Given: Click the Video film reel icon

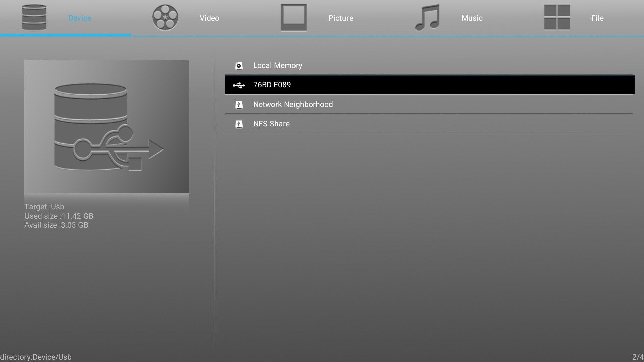Looking at the screenshot, I should pos(165,17).
